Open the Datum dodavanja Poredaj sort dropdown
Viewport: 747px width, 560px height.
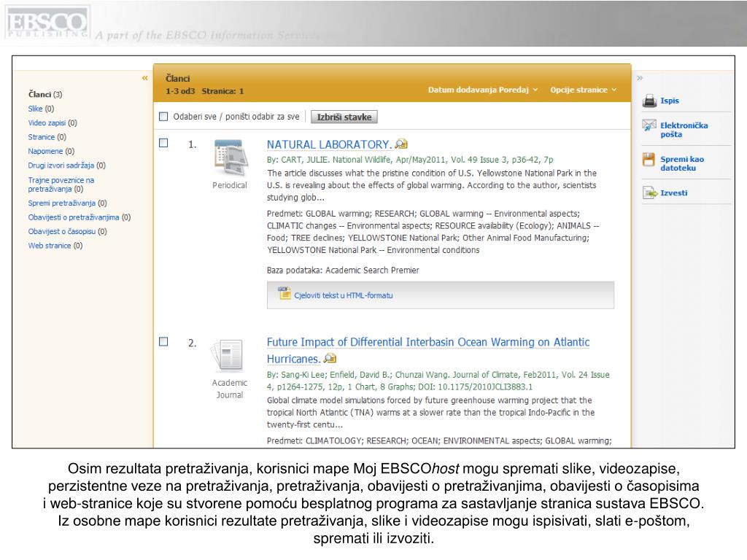tap(483, 90)
